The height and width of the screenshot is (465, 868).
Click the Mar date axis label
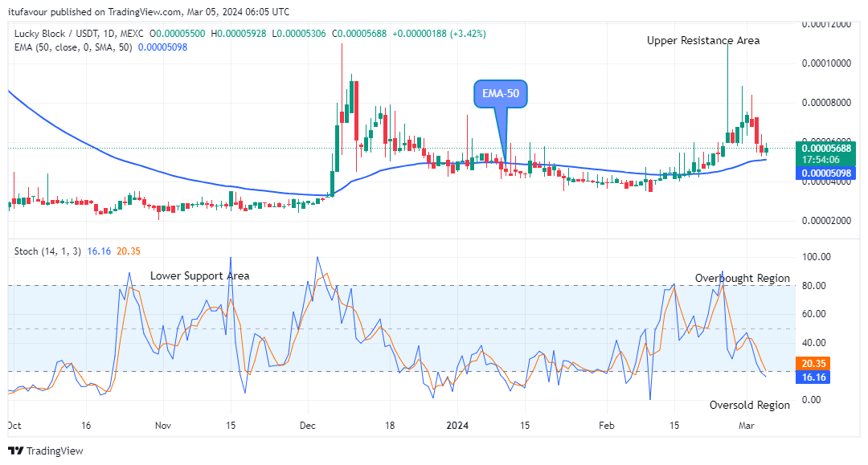pyautogui.click(x=746, y=425)
